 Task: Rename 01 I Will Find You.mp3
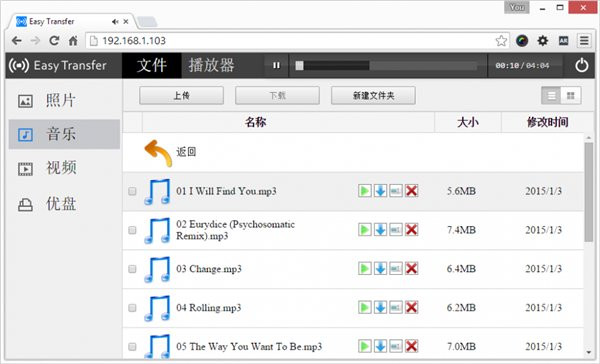tap(396, 191)
